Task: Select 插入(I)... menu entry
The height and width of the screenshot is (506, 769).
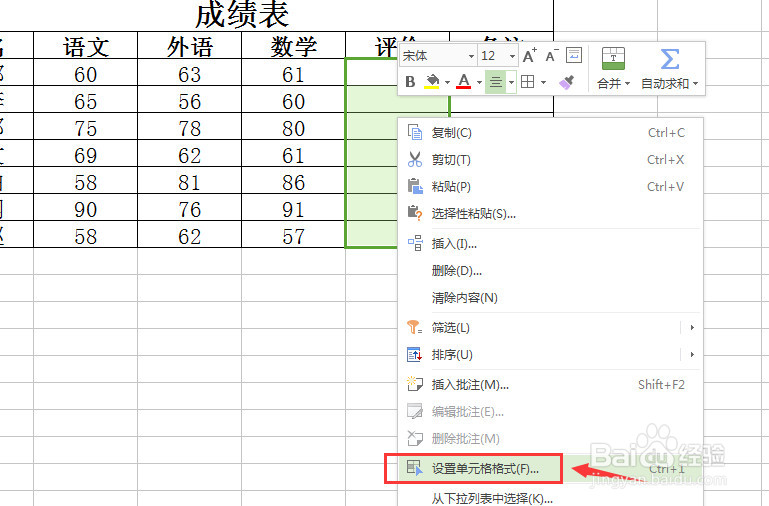Action: 550,244
